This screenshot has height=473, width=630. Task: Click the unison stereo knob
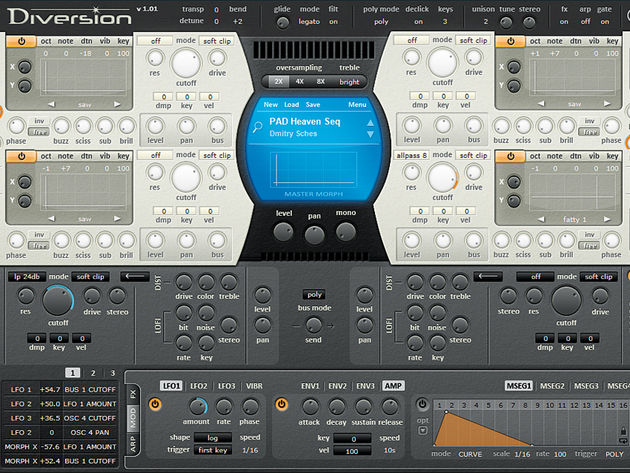529,23
